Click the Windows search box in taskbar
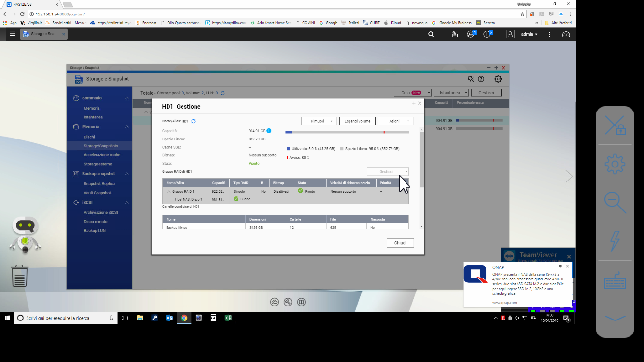 66,318
